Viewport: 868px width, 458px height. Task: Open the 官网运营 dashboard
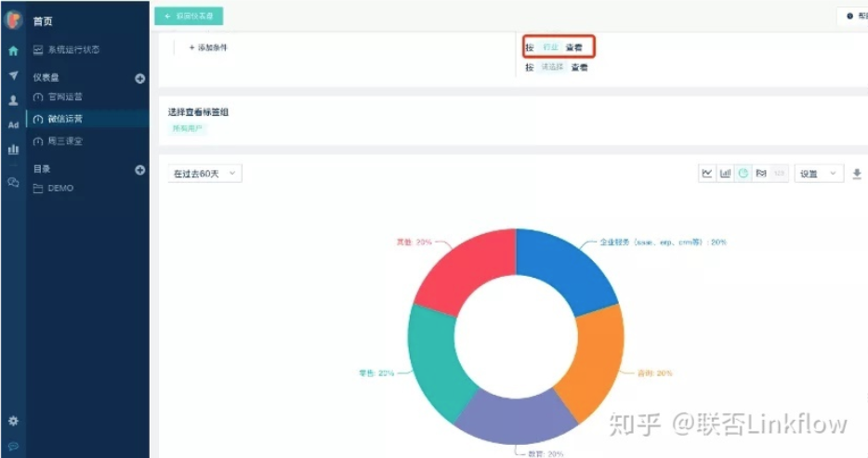point(58,97)
